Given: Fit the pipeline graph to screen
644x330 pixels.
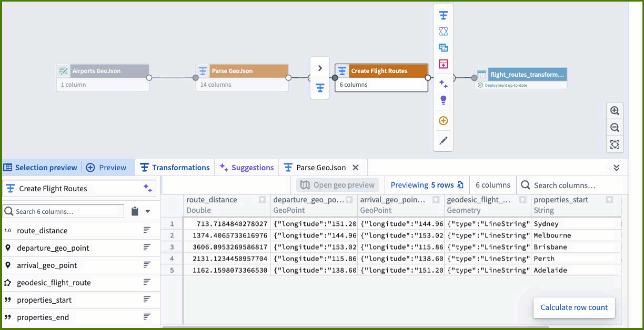Looking at the screenshot, I should point(615,144).
